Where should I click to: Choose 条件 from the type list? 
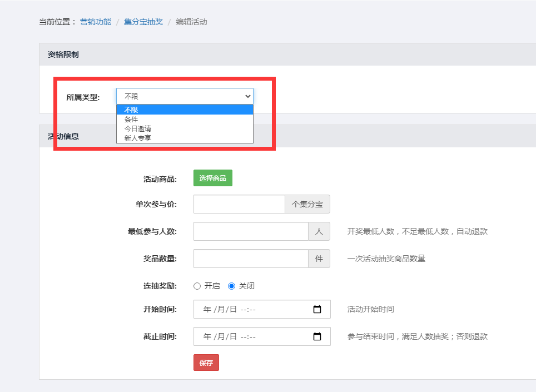[185, 120]
